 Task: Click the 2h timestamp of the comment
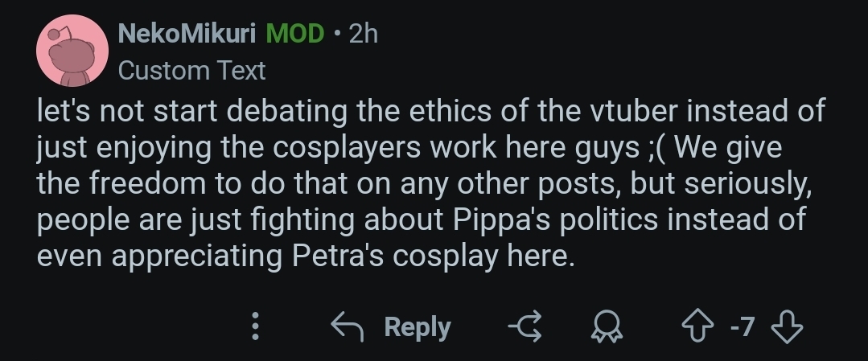tap(364, 34)
